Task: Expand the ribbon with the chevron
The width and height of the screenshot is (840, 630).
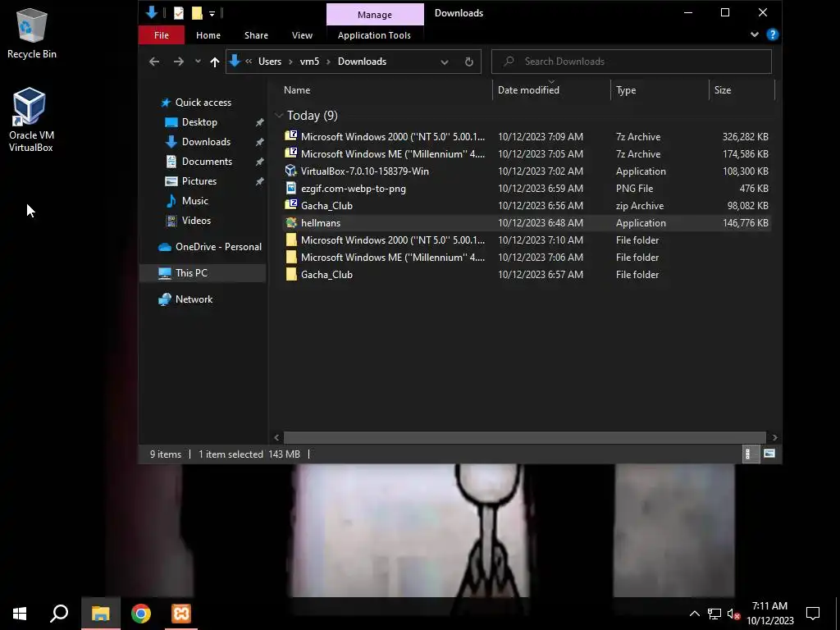Action: pos(755,34)
